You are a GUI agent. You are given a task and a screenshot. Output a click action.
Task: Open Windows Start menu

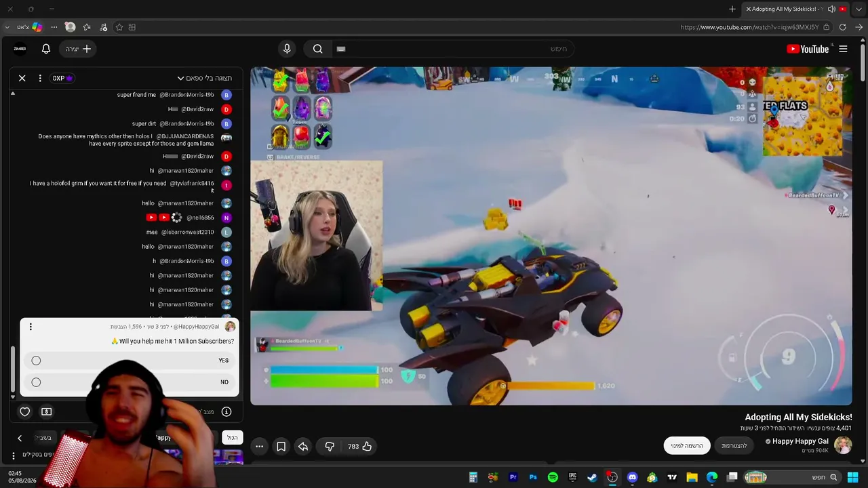coord(853,477)
